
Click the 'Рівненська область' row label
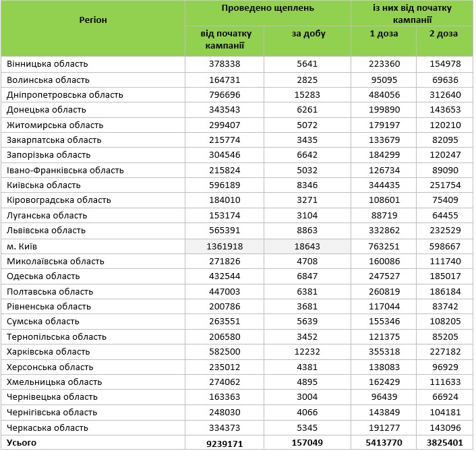coord(49,307)
